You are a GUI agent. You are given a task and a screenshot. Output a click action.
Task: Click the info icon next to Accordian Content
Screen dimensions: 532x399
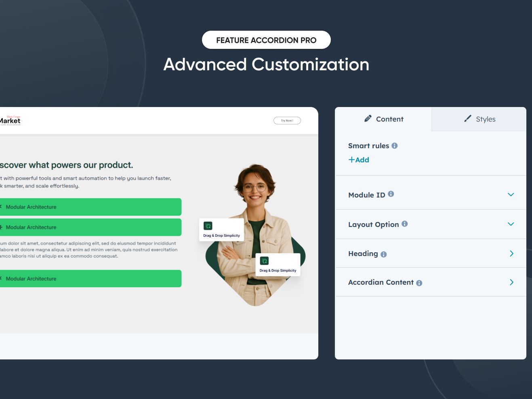(x=419, y=283)
